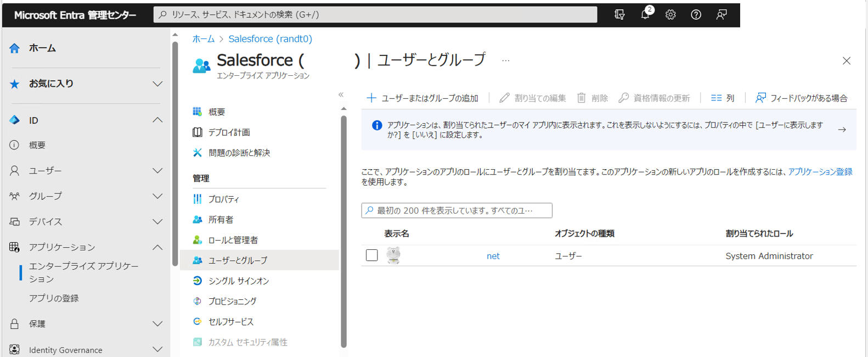Open the net user link in table
The height and width of the screenshot is (357, 868).
[493, 256]
